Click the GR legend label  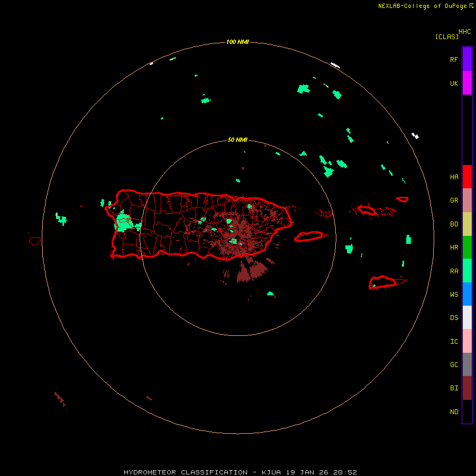pyautogui.click(x=454, y=200)
